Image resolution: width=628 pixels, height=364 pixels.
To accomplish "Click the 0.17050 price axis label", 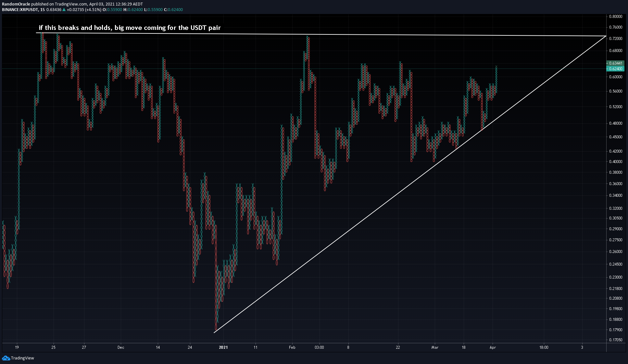I will coord(616,340).
